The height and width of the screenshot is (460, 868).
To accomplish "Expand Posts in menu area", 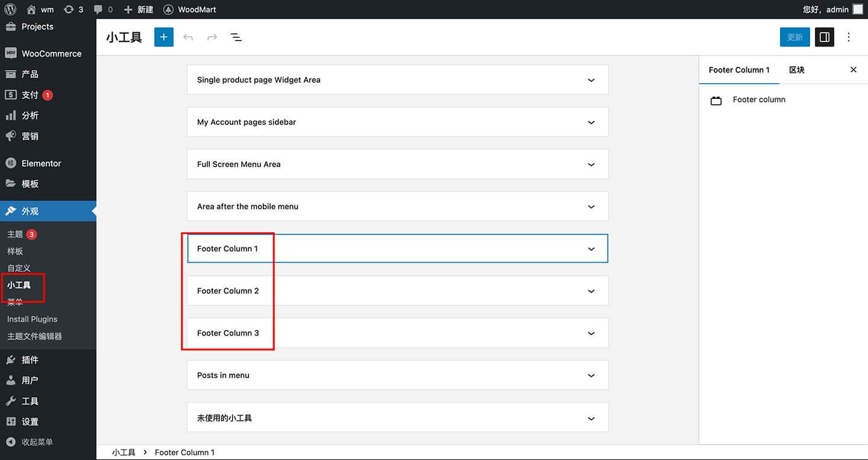I will [x=398, y=375].
